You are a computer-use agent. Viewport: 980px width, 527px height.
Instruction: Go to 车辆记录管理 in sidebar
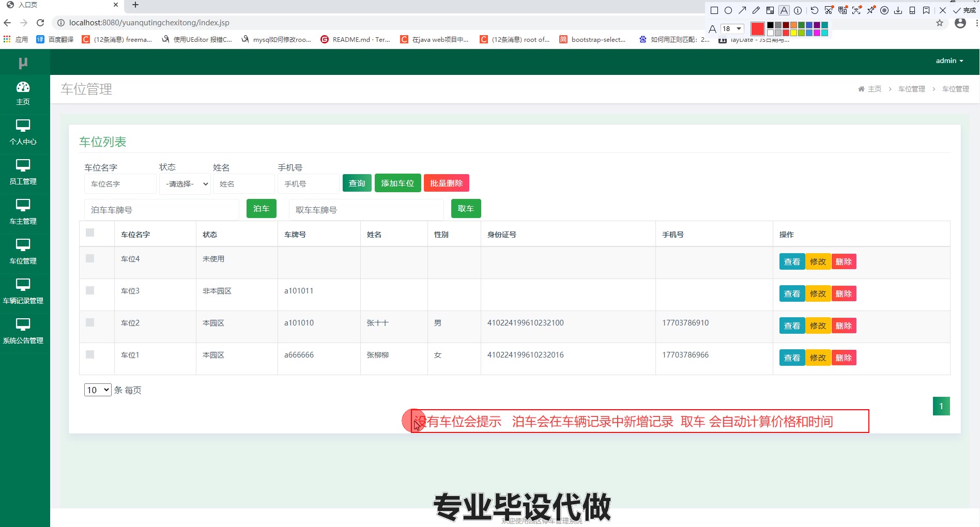(23, 290)
